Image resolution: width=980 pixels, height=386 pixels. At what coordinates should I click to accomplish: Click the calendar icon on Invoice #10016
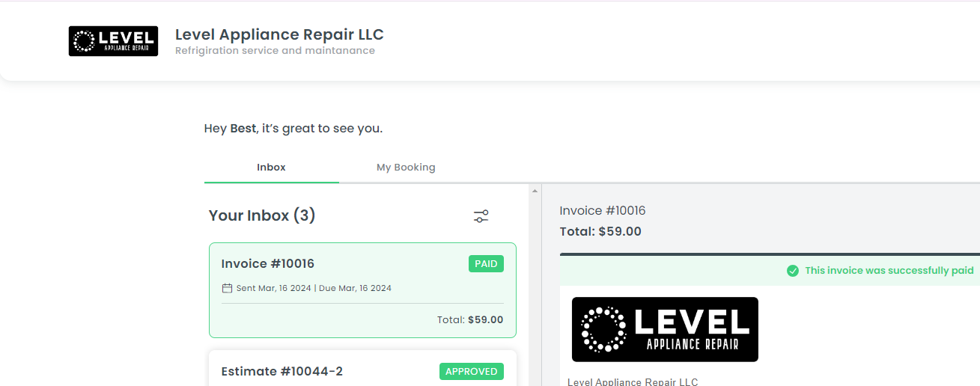click(227, 288)
